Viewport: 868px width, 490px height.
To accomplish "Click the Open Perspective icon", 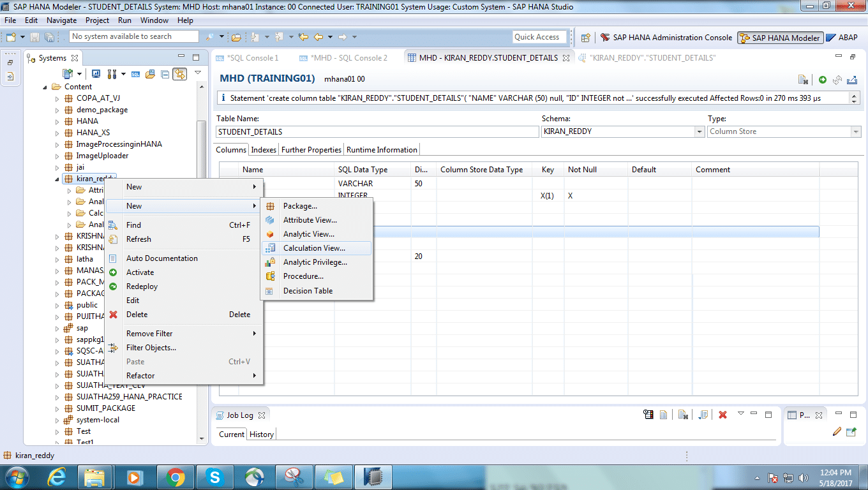I will tap(585, 38).
